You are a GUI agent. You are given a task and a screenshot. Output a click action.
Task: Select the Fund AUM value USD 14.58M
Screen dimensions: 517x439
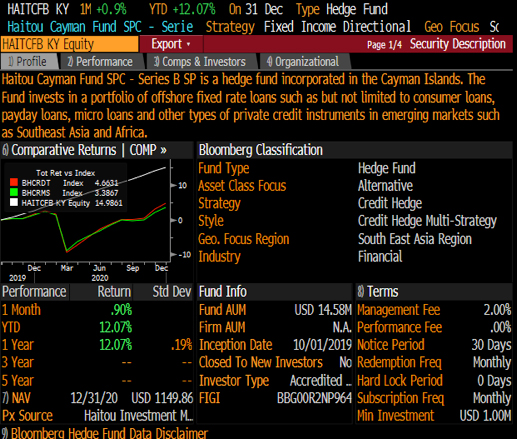point(323,310)
